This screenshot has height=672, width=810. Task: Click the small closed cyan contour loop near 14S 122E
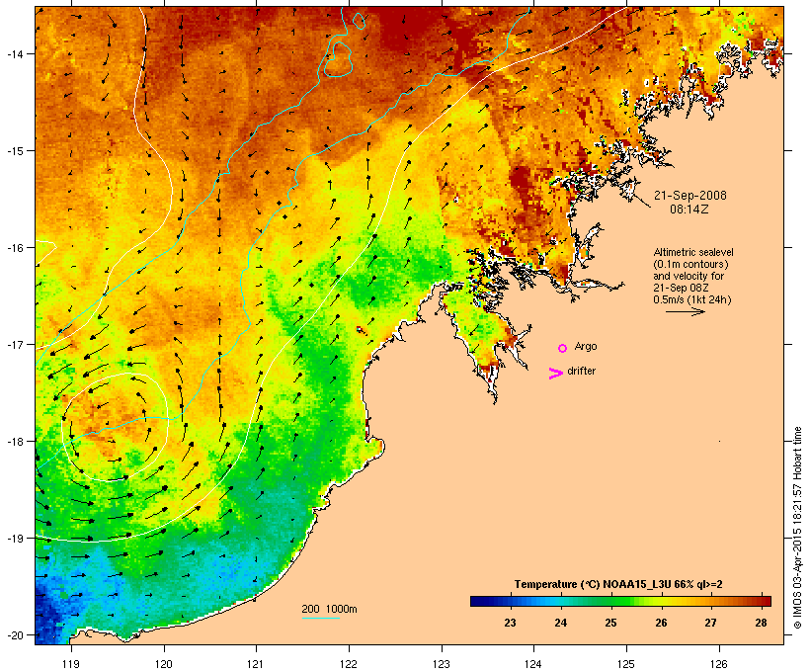pos(339,59)
